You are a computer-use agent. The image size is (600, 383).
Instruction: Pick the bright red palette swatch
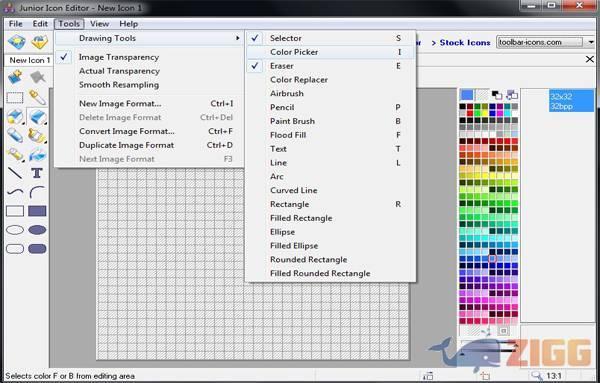click(470, 113)
